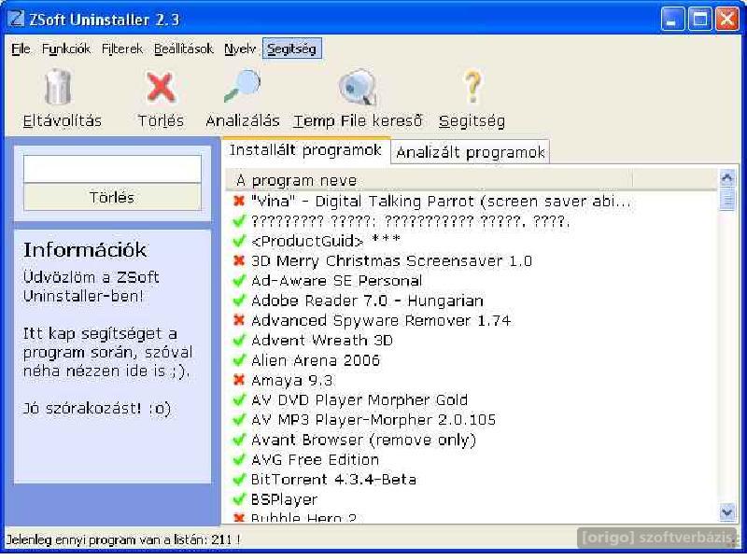Launch the Temp File kereső tool
Image resolution: width=747 pixels, height=560 pixels.
357,89
